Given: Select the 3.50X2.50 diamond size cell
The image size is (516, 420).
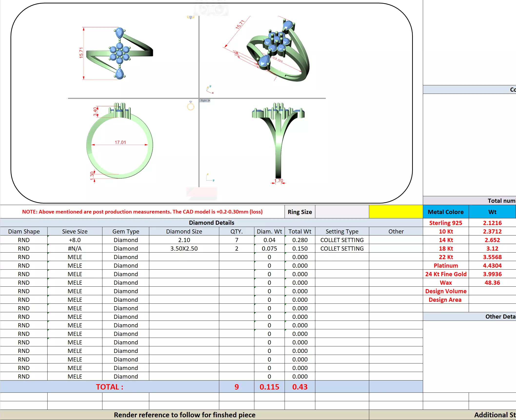Looking at the screenshot, I should [x=184, y=248].
